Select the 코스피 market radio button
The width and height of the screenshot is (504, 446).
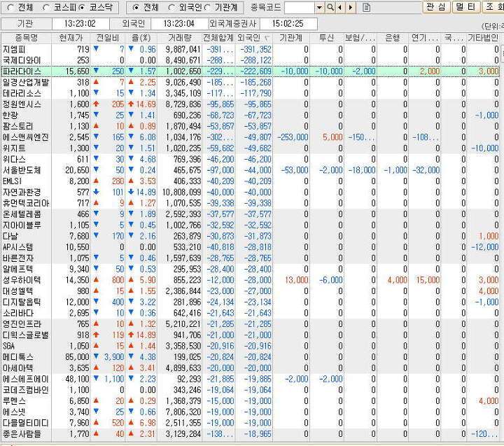coord(45,8)
